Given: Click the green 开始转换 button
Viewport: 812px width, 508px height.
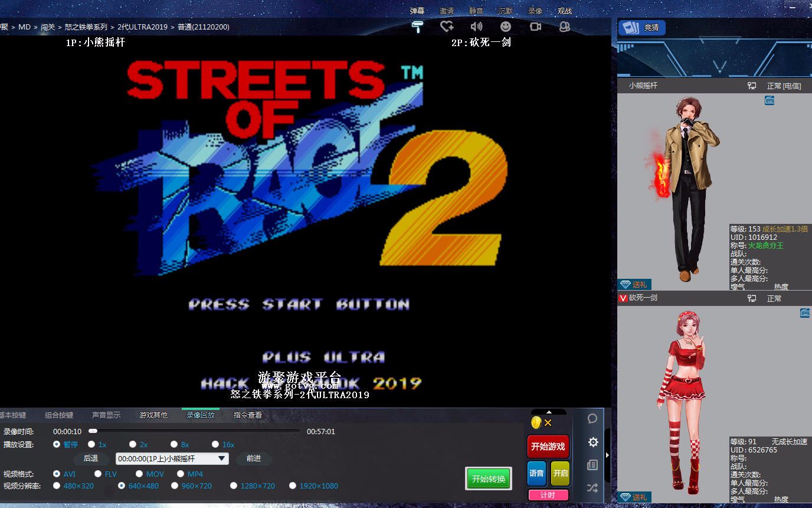Looking at the screenshot, I should click(x=489, y=478).
